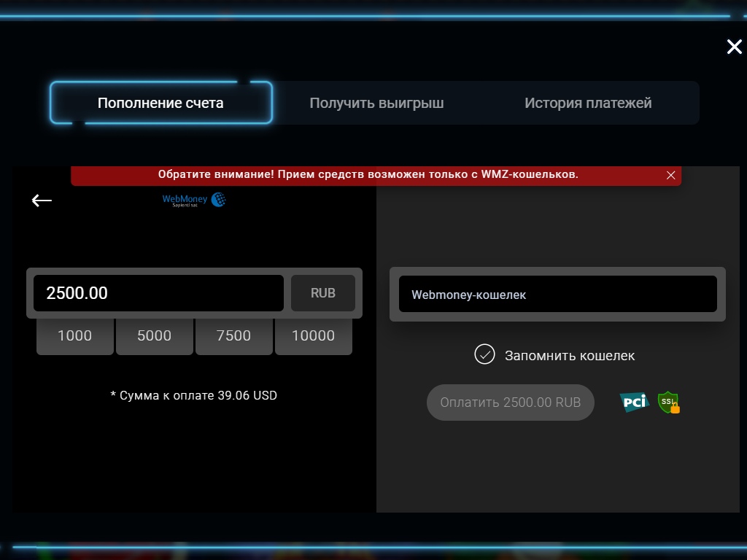
Task: Go to История платежей tab
Action: 588,103
